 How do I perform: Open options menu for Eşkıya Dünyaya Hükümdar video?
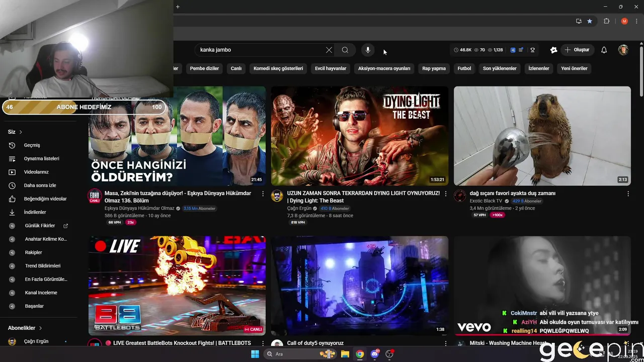263,194
